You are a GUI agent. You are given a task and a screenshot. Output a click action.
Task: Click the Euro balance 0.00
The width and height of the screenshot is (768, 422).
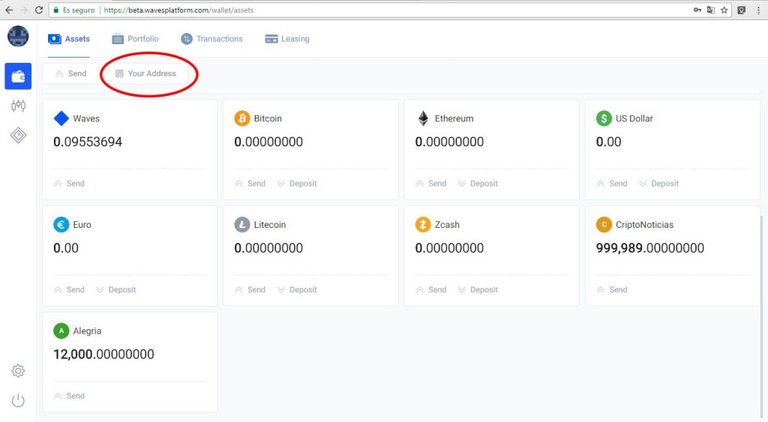click(66, 248)
